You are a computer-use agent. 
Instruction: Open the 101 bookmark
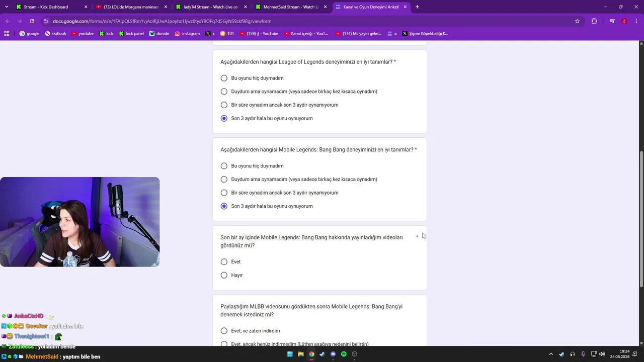tap(227, 33)
